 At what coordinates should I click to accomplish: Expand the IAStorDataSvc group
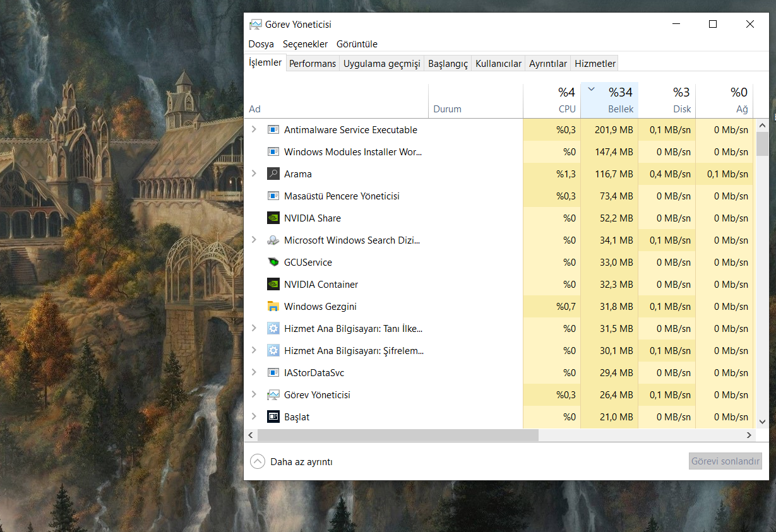click(254, 372)
